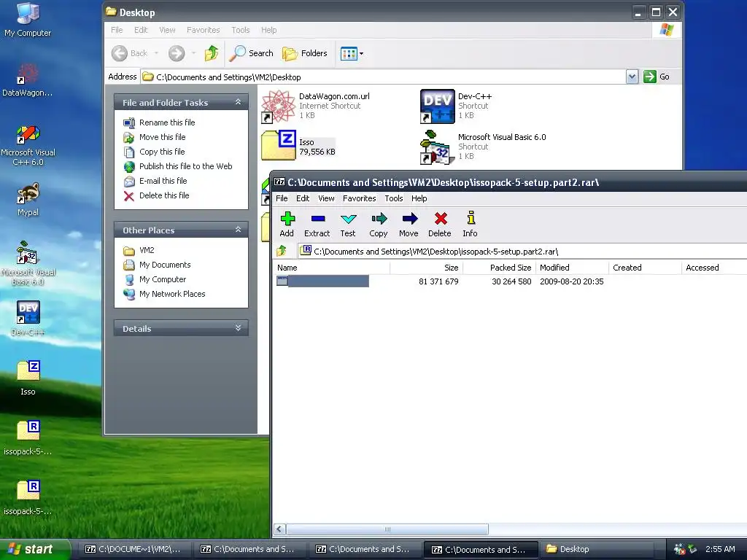Select Microsoft Visual C++ 6.0 desktop icon
The height and width of the screenshot is (560, 747).
28,145
